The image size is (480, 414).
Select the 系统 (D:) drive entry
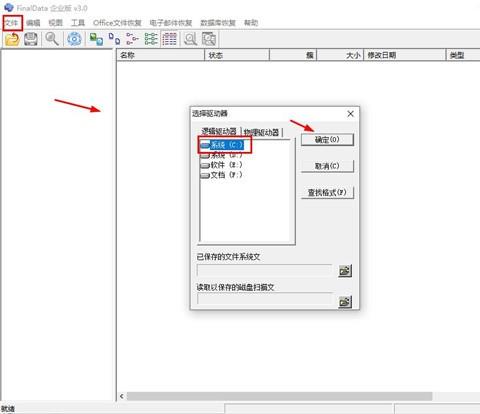tap(221, 155)
